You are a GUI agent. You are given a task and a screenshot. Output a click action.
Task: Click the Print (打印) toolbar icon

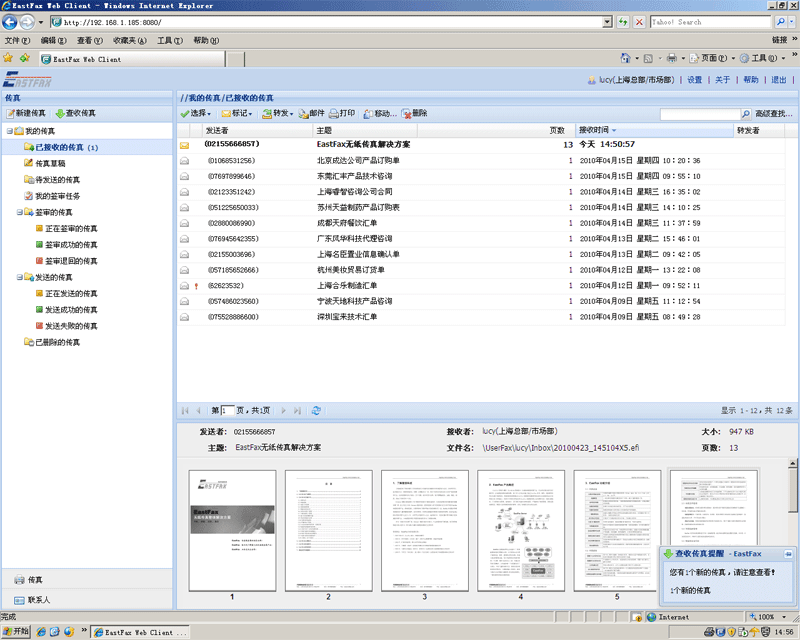click(x=342, y=113)
